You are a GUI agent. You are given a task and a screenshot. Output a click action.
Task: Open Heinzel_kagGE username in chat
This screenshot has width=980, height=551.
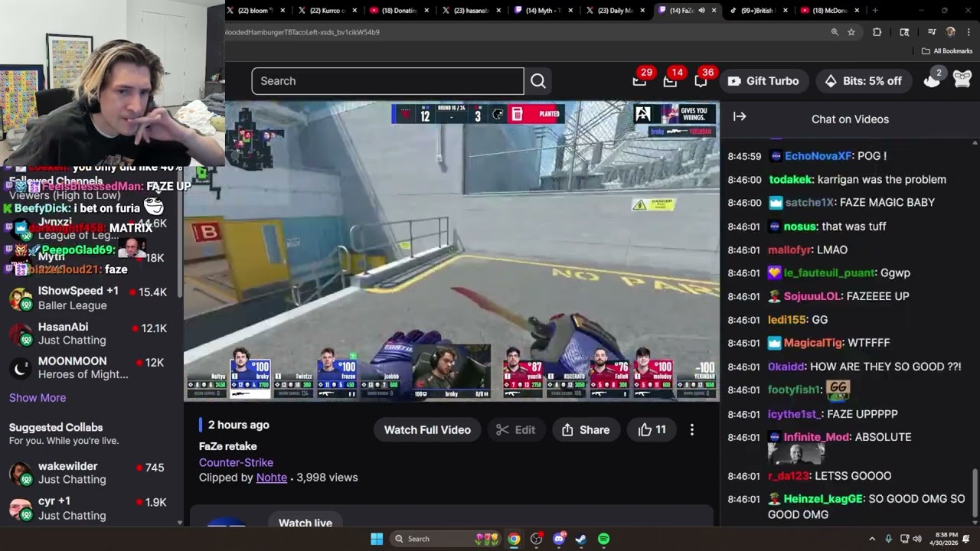(823, 499)
